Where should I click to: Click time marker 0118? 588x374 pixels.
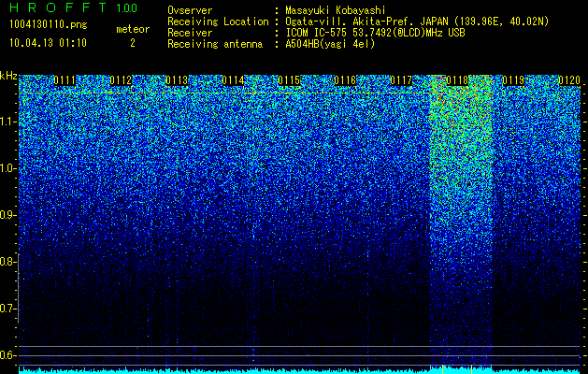tap(457, 80)
